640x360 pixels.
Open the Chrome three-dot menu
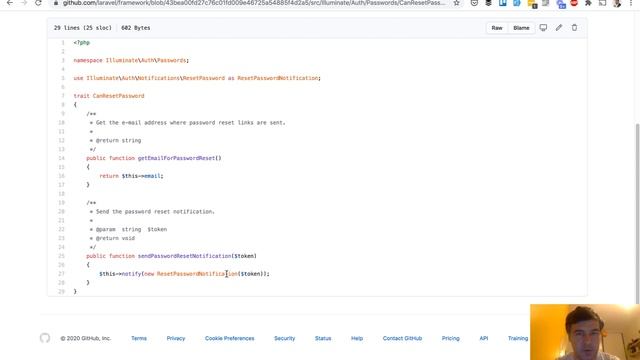631,3
